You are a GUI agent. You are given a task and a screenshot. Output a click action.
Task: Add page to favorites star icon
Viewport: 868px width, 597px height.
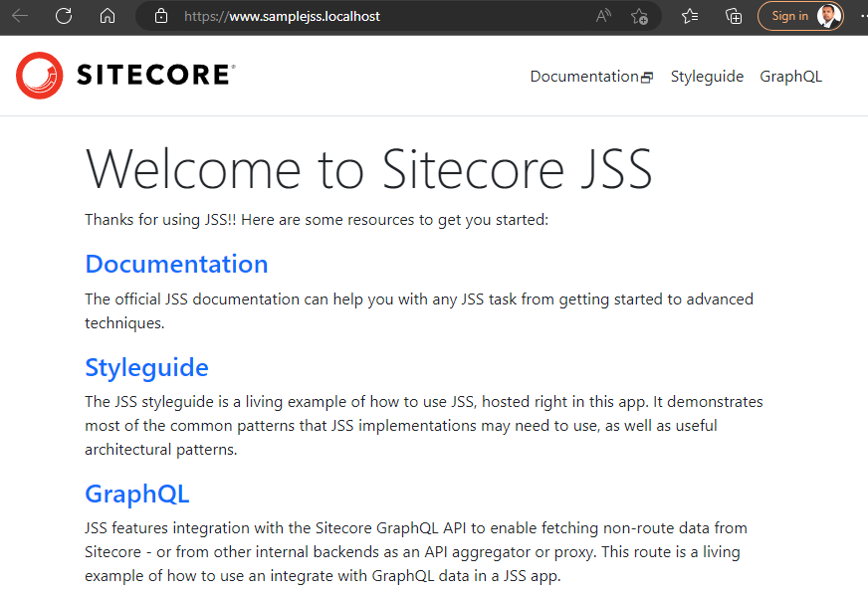pos(639,16)
